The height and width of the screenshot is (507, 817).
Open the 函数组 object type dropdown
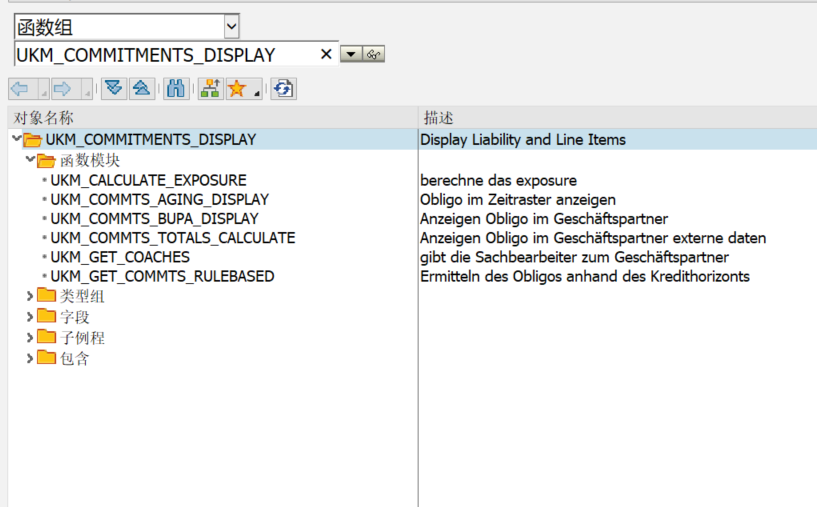(x=232, y=27)
